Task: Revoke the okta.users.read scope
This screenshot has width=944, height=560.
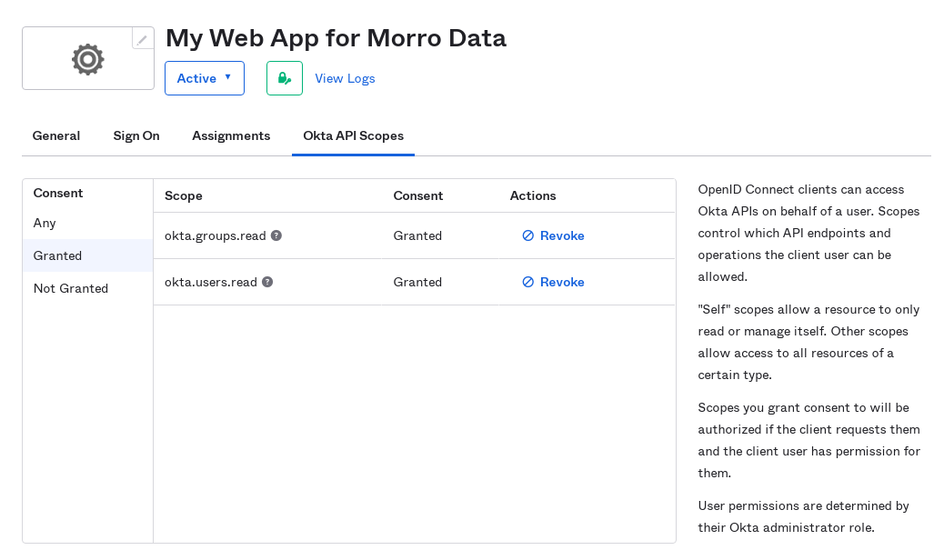Action: (x=553, y=282)
